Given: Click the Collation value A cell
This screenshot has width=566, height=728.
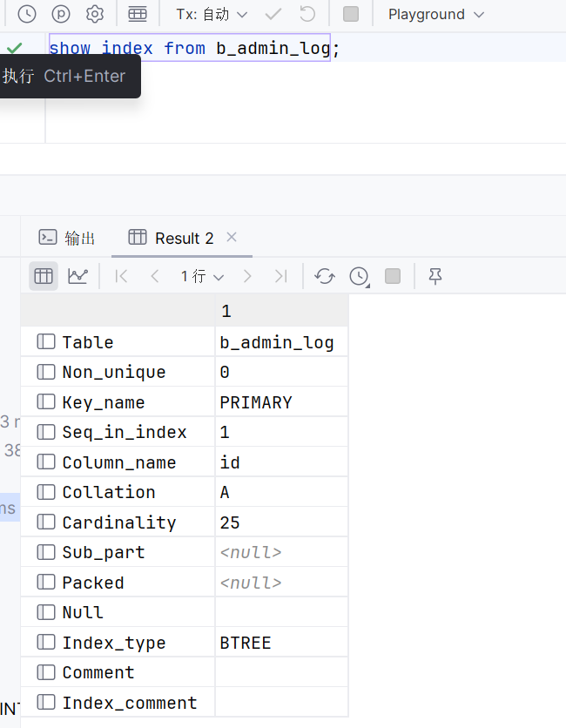Looking at the screenshot, I should (281, 492).
